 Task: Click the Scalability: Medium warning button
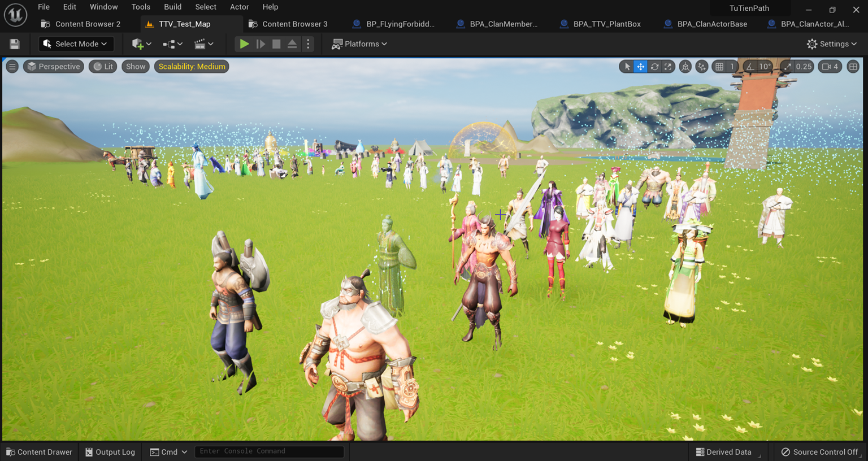tap(192, 67)
